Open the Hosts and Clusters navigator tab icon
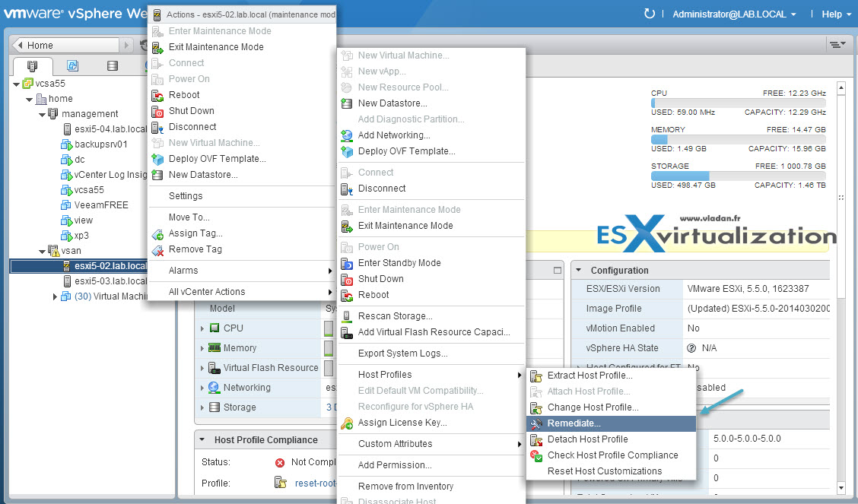This screenshot has height=504, width=858. coord(32,66)
